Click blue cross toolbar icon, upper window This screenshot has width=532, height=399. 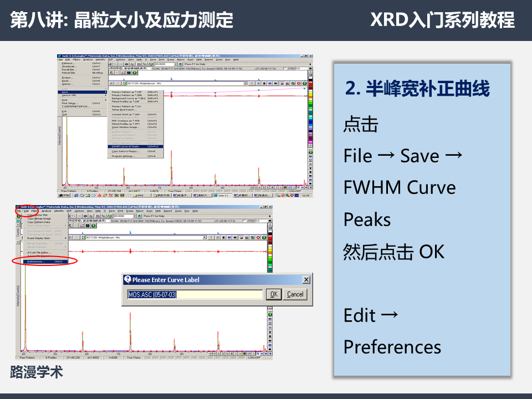(x=126, y=64)
